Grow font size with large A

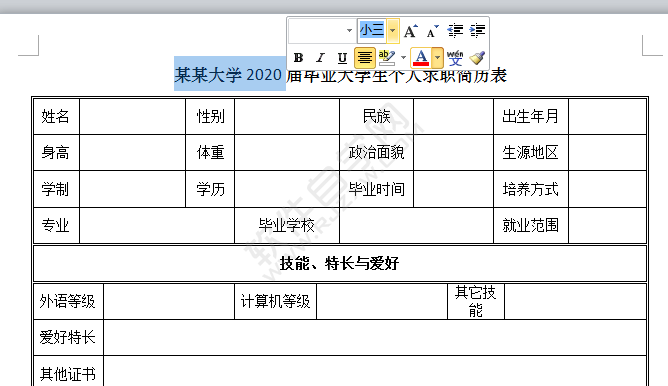[411, 31]
